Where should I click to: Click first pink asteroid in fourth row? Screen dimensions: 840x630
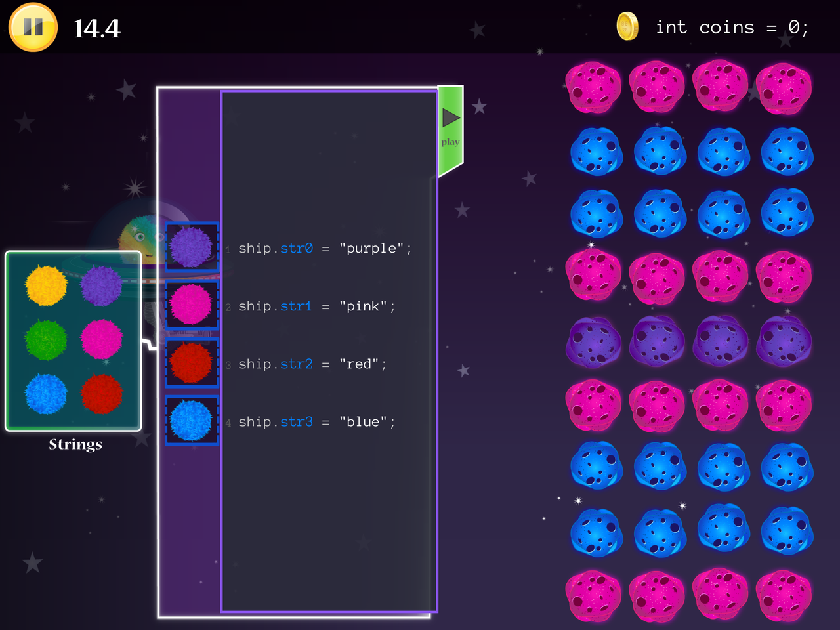coord(593,275)
